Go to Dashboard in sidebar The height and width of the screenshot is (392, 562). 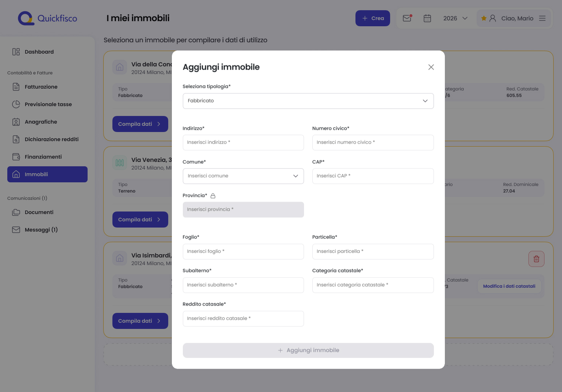pos(39,52)
